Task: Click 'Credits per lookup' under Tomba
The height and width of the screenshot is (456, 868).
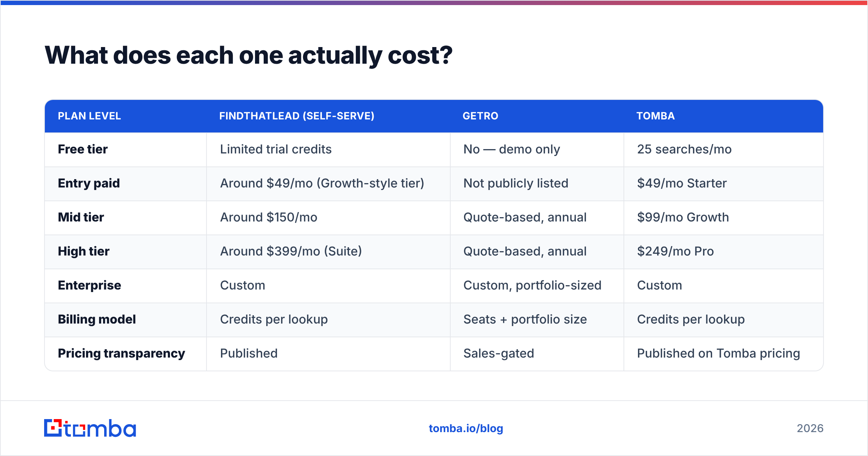Action: (x=691, y=319)
